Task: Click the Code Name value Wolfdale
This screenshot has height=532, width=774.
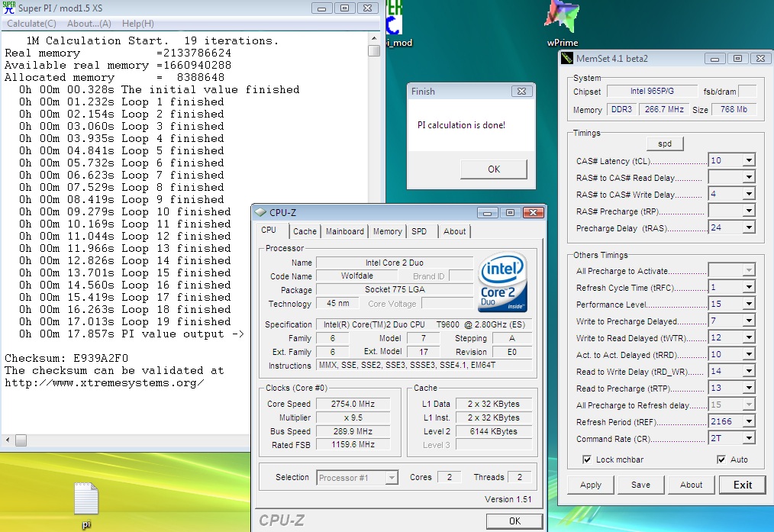Action: point(357,276)
